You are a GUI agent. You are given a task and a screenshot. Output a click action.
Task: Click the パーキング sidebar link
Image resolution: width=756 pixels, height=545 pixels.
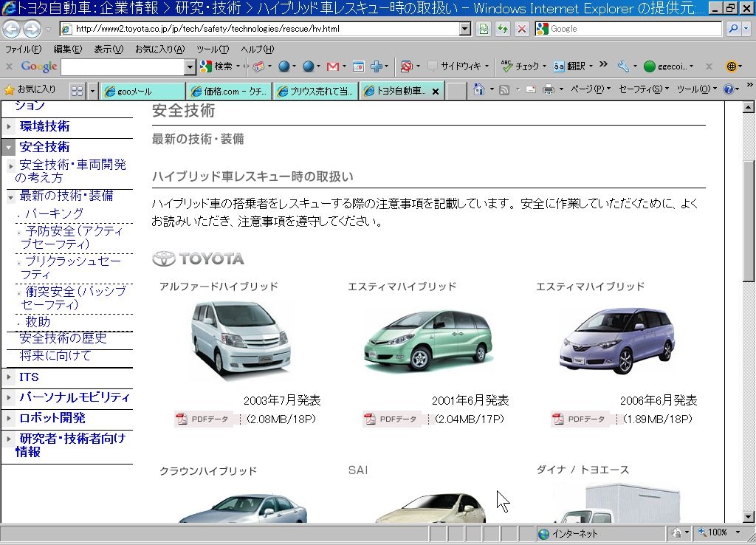coord(54,213)
